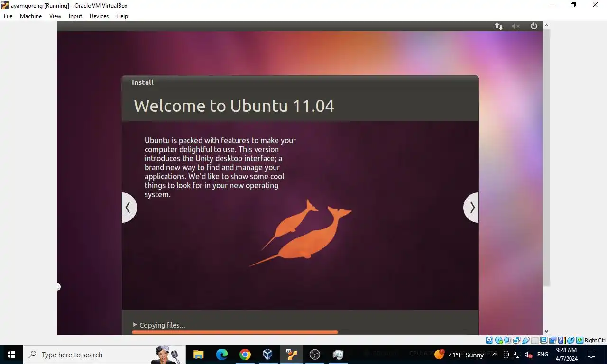Open the resource monitor taskbar icon
The width and height of the screenshot is (607, 364).
(338, 355)
